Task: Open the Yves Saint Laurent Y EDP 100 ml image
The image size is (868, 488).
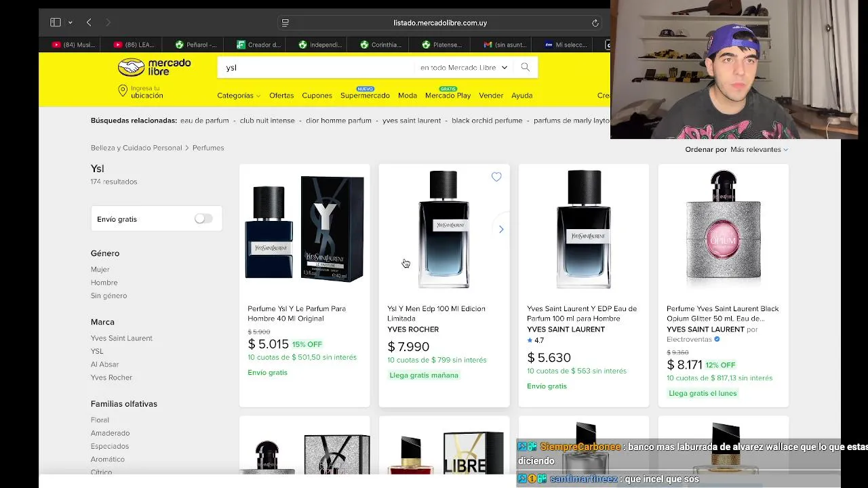Action: tap(584, 229)
